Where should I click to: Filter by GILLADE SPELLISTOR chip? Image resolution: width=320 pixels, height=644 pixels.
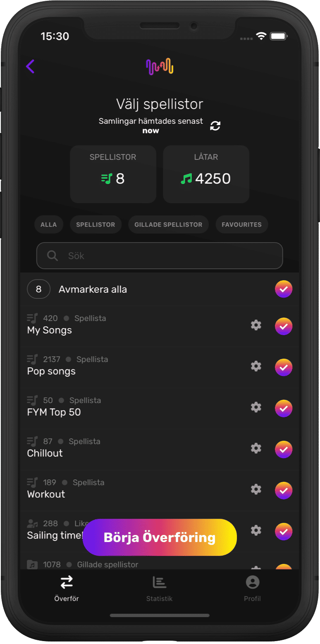(168, 225)
